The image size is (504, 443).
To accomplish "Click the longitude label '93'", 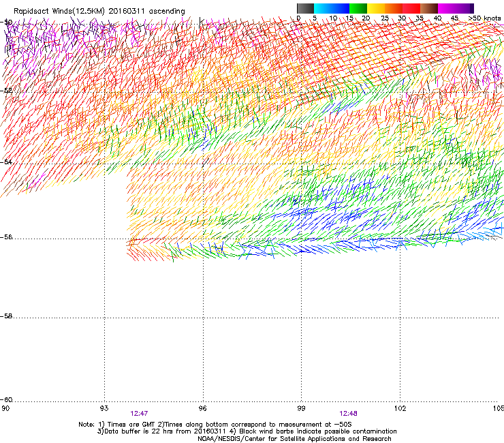I will click(x=104, y=408).
